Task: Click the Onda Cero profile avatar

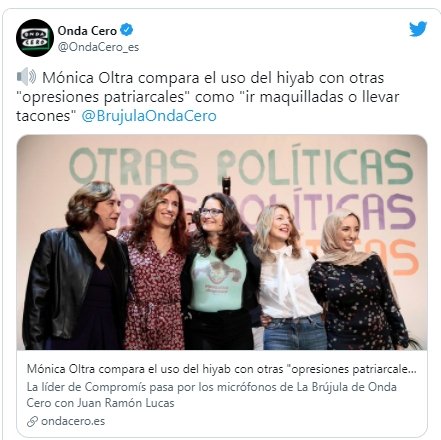Action: coord(35,38)
